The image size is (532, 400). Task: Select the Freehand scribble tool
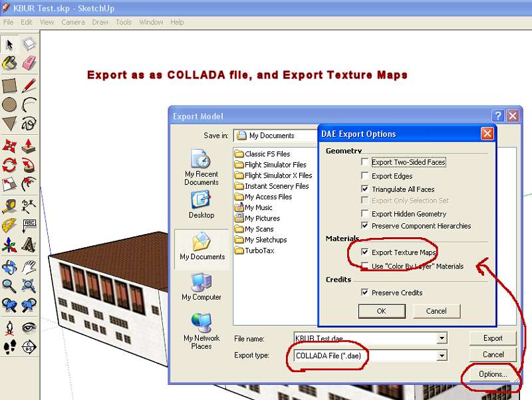tap(29, 124)
